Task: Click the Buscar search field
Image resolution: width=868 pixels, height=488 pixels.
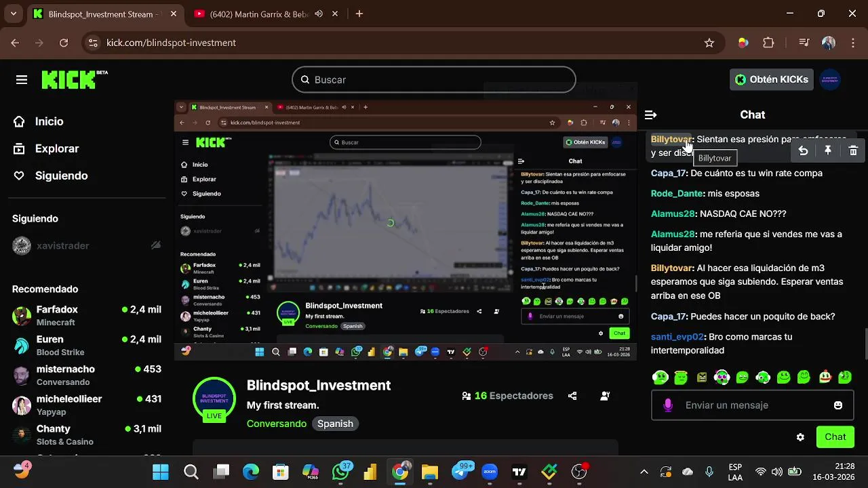Action: 434,80
